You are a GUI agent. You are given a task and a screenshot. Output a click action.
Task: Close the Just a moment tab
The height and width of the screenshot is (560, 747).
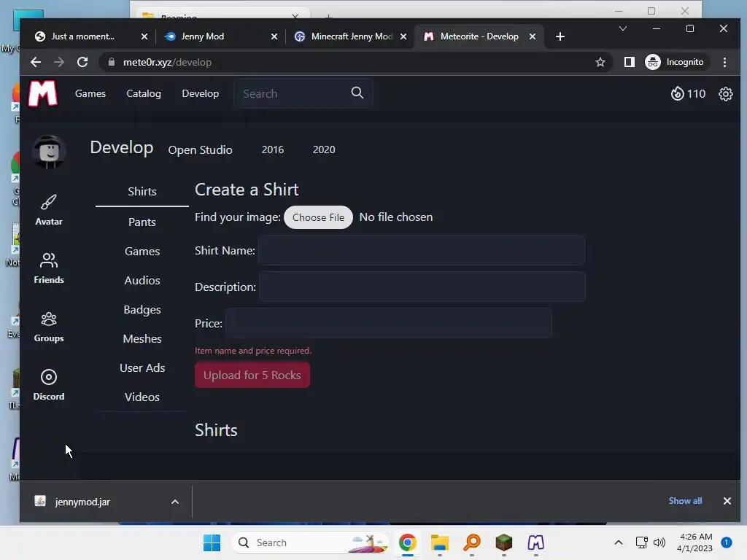coord(144,36)
